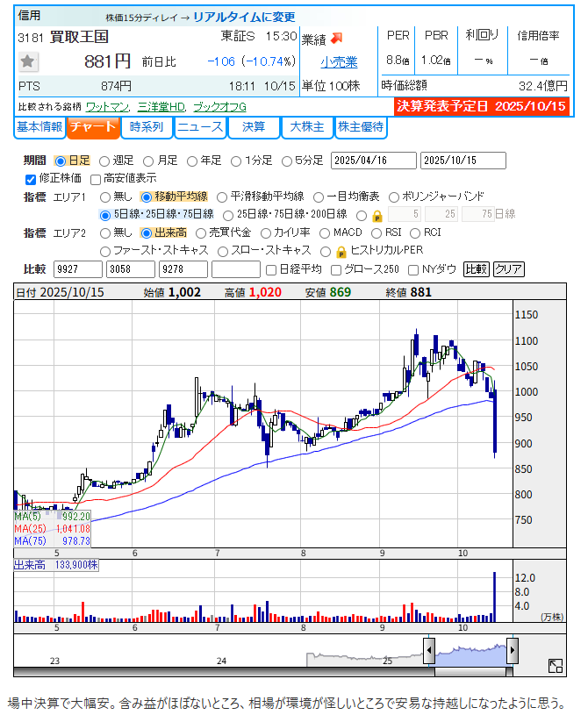The width and height of the screenshot is (588, 722).
Task: Switch to the 株主優待 tab
Action: [361, 127]
